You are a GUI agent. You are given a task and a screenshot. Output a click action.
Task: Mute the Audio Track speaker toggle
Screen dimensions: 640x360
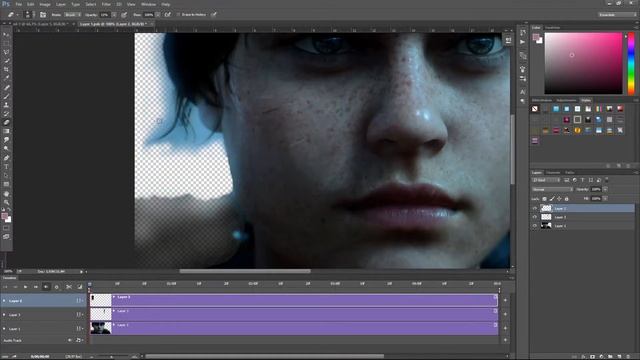[x=70, y=340]
